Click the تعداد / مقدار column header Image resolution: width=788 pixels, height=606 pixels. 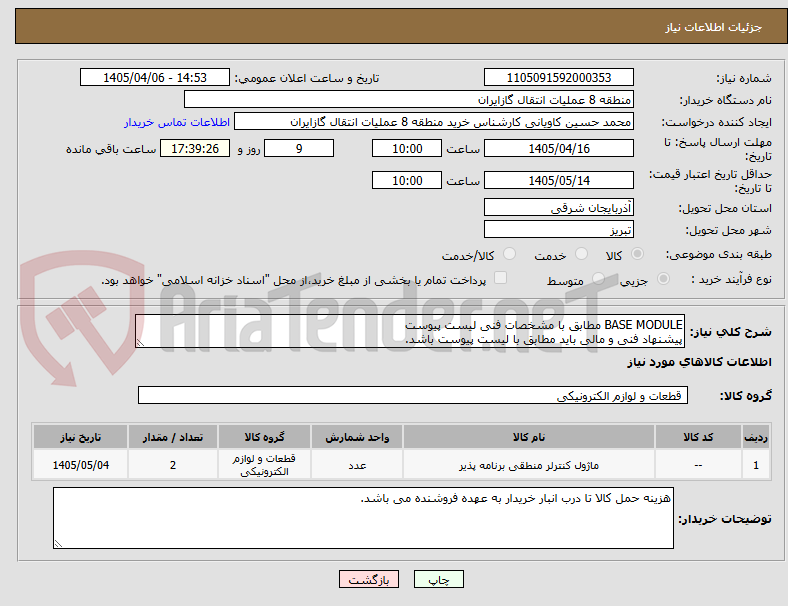173,437
